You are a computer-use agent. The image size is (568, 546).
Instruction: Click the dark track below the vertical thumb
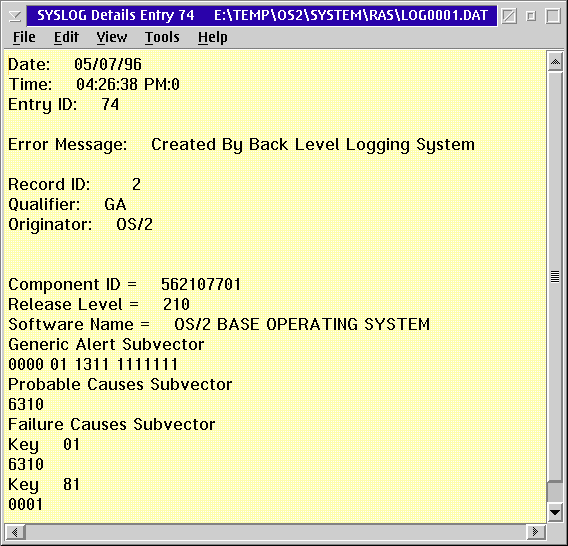pos(555,492)
